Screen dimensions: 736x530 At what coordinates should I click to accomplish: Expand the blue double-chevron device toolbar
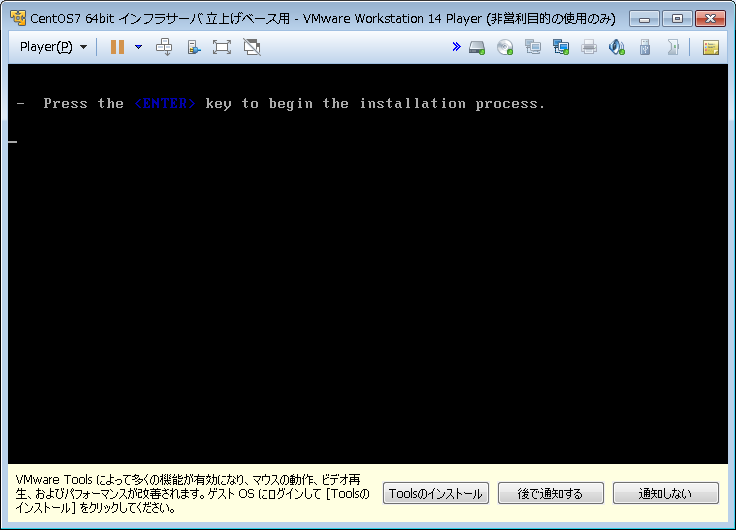[x=456, y=46]
